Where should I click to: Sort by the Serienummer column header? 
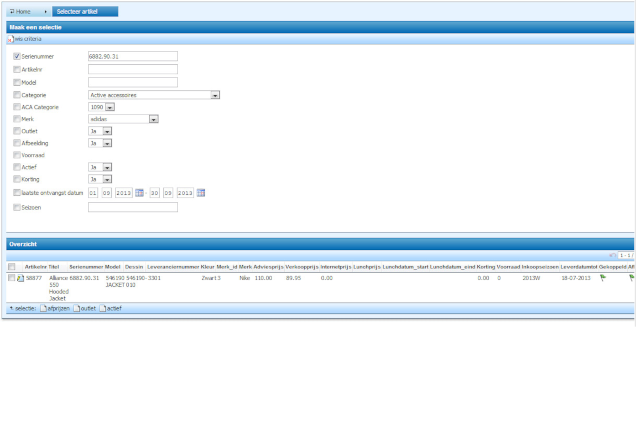pyautogui.click(x=86, y=267)
